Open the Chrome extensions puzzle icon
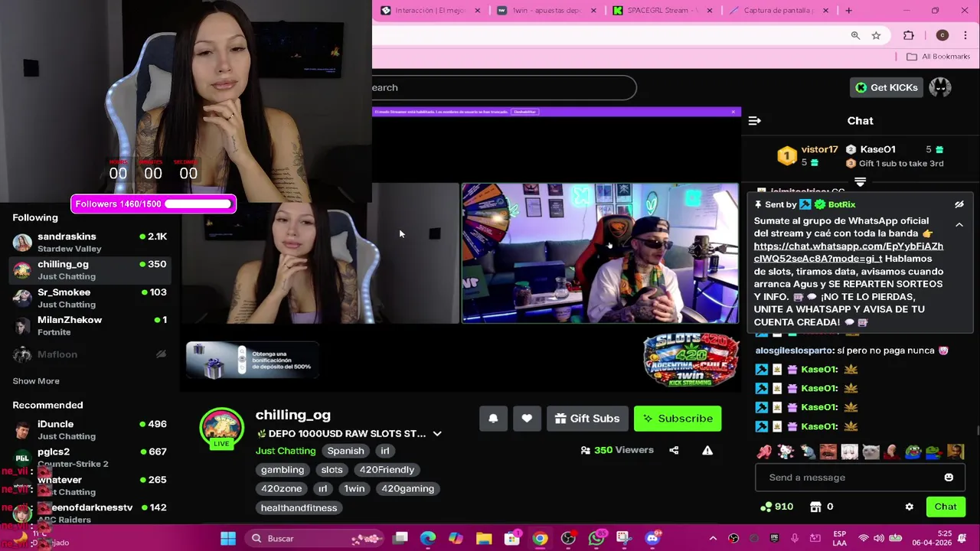 909,35
